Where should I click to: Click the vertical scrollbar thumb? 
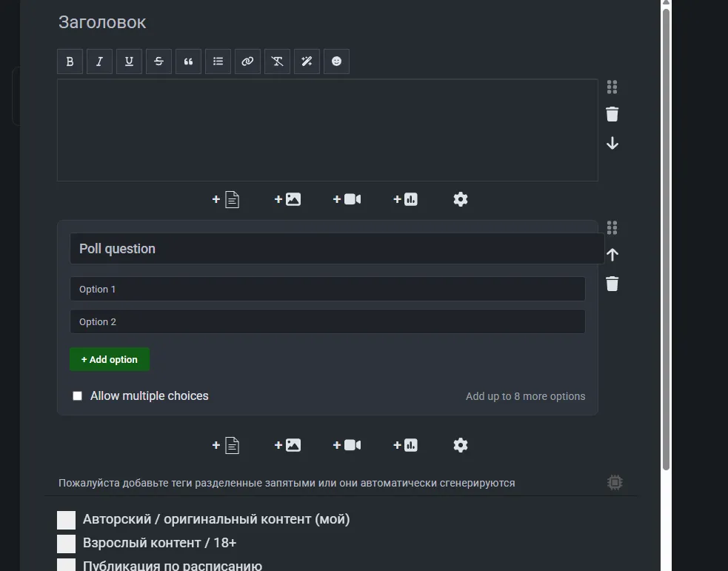click(666, 239)
